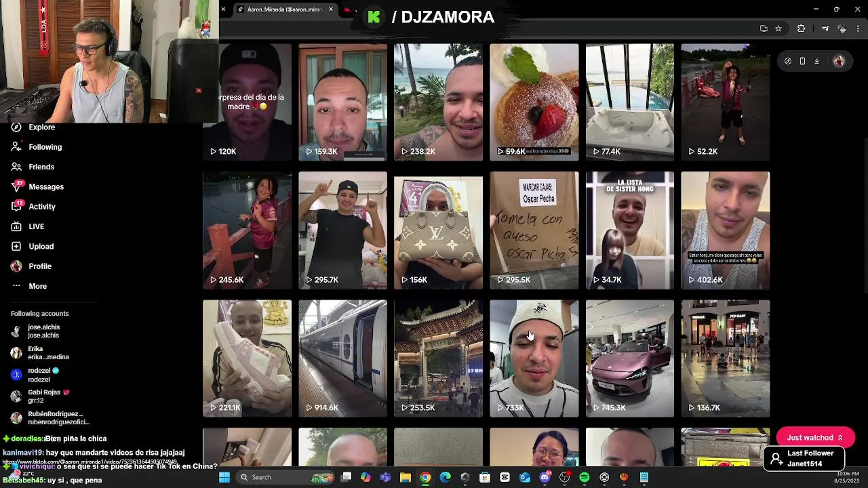
Task: Install app icon in address bar
Action: pyautogui.click(x=764, y=28)
